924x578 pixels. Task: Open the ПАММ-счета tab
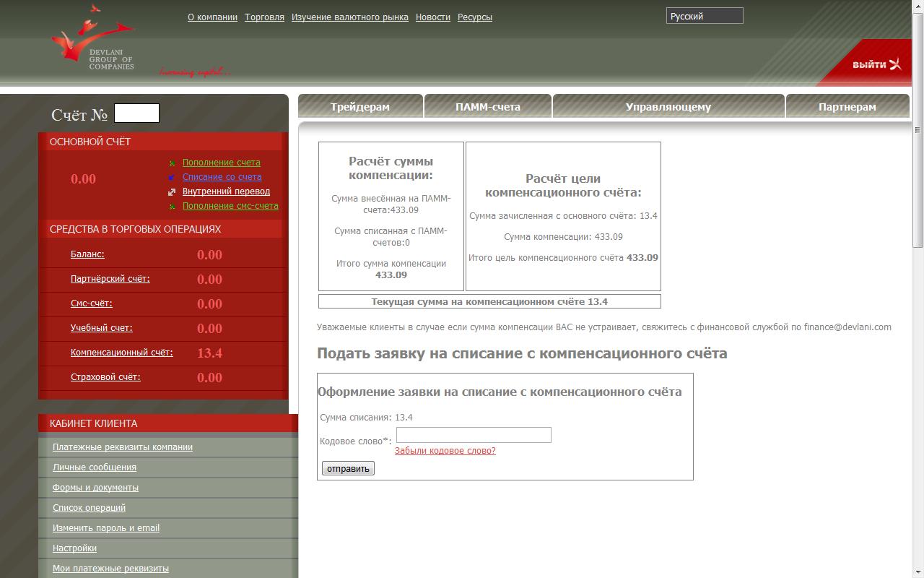(488, 107)
